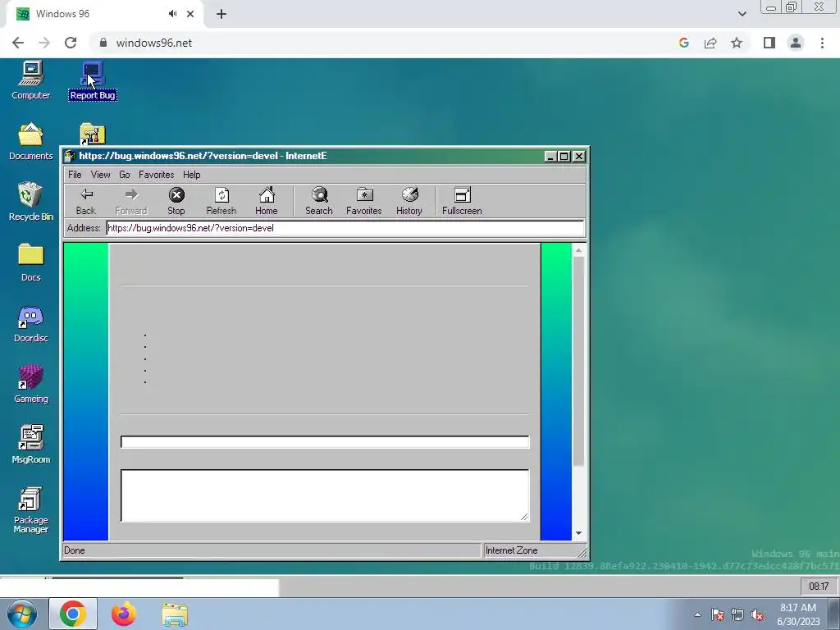Open the Go menu in InternetE
This screenshot has height=630, width=840.
[125, 175]
